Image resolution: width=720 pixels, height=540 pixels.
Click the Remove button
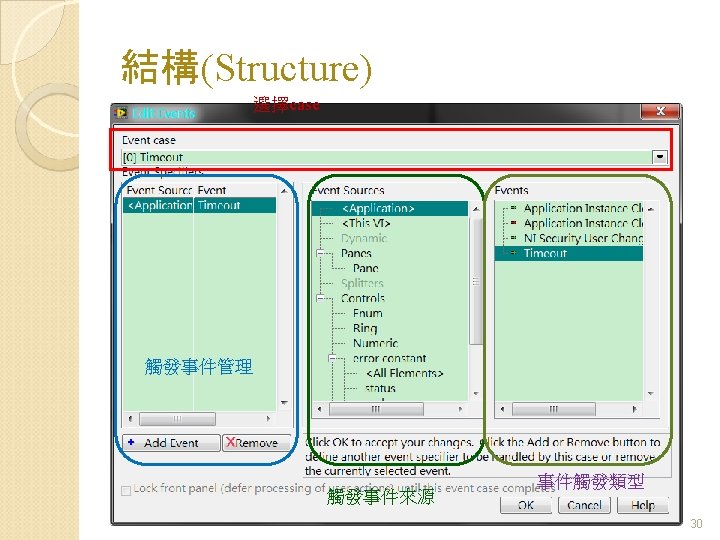(x=257, y=443)
